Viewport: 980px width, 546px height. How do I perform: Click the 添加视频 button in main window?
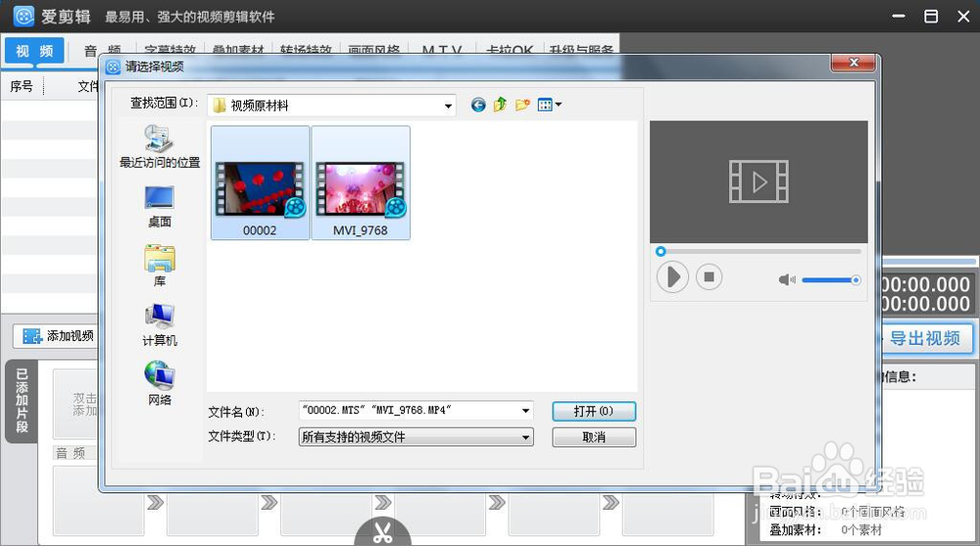click(x=56, y=336)
